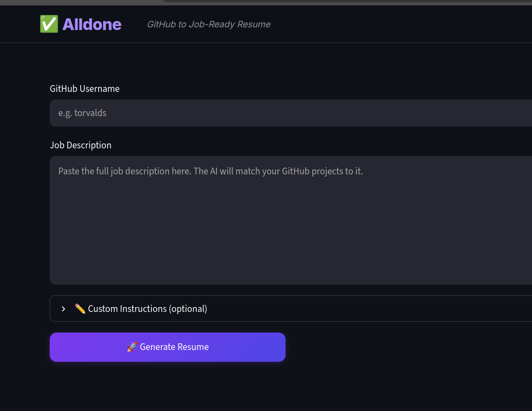Focus the GitHub Username input field
Viewport: 532px width, 411px height.
tap(291, 113)
